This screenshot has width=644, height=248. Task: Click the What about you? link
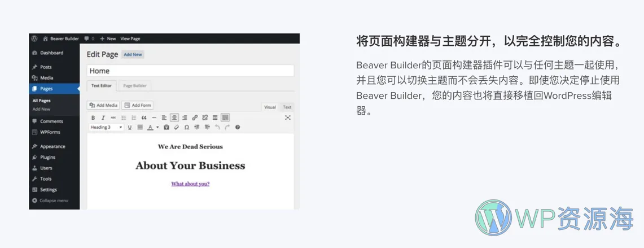[x=190, y=184]
